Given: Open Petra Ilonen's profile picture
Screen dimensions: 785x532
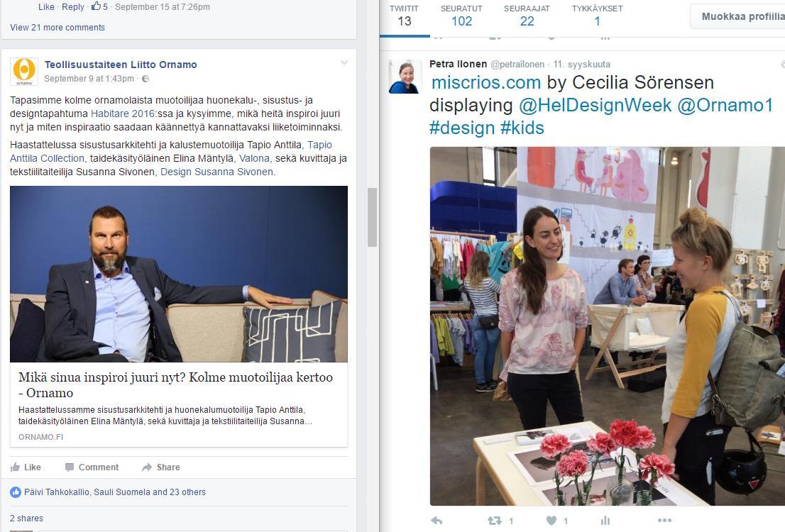Looking at the screenshot, I should [405, 77].
